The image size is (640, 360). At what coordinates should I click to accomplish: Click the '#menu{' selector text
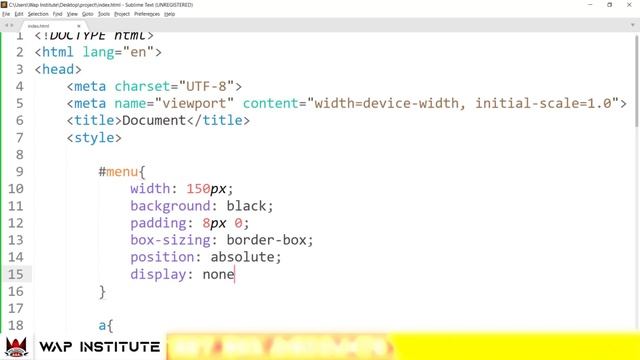[122, 172]
